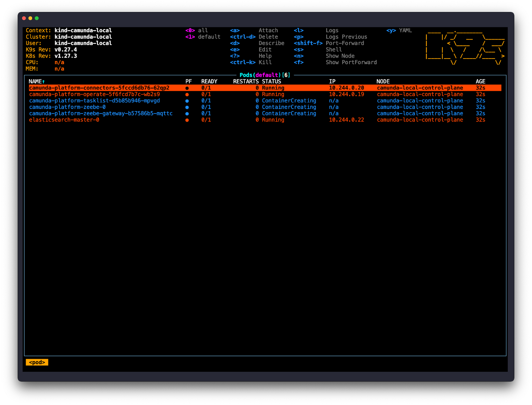Click the port-forward dot for the zeebe-gateway pod

click(187, 114)
